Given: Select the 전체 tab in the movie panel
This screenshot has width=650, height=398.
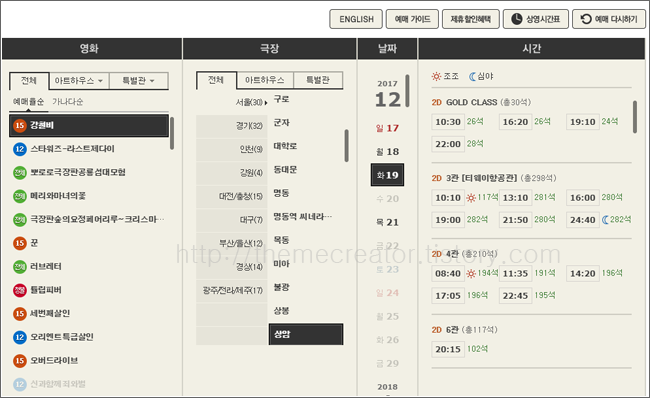Looking at the screenshot, I should (29, 81).
